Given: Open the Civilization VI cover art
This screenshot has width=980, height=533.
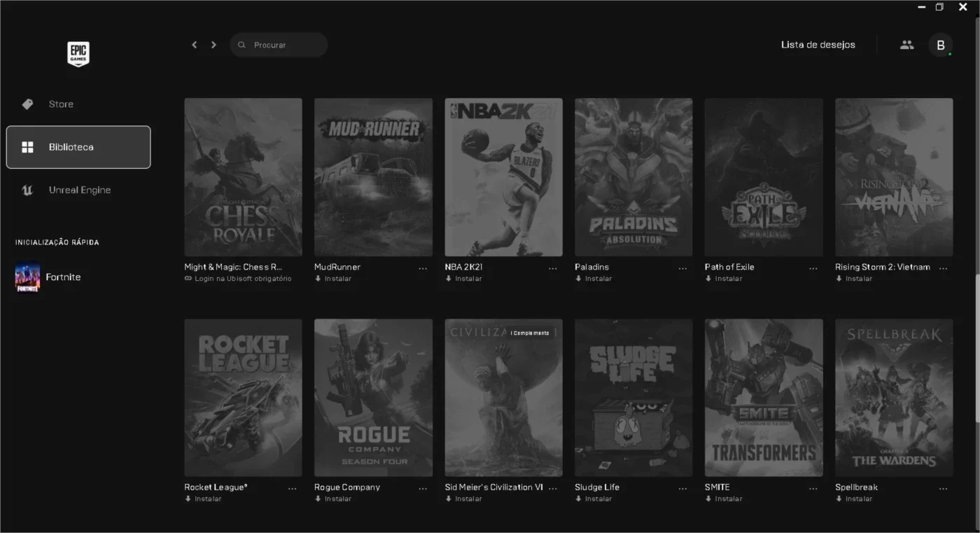Looking at the screenshot, I should pos(504,398).
